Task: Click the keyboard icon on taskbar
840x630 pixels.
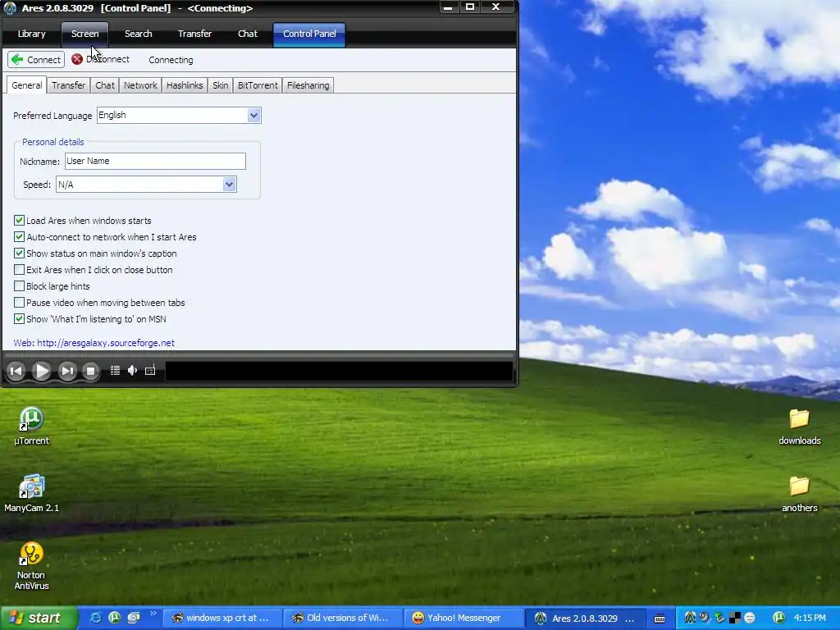Action: (660, 619)
